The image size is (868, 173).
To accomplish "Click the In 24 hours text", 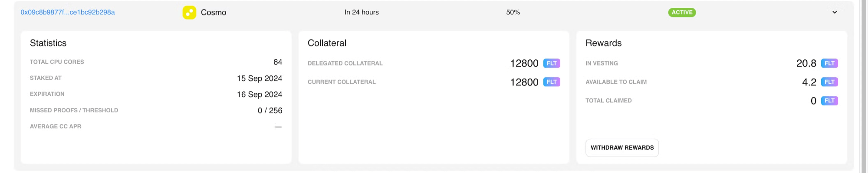I will click(x=362, y=12).
